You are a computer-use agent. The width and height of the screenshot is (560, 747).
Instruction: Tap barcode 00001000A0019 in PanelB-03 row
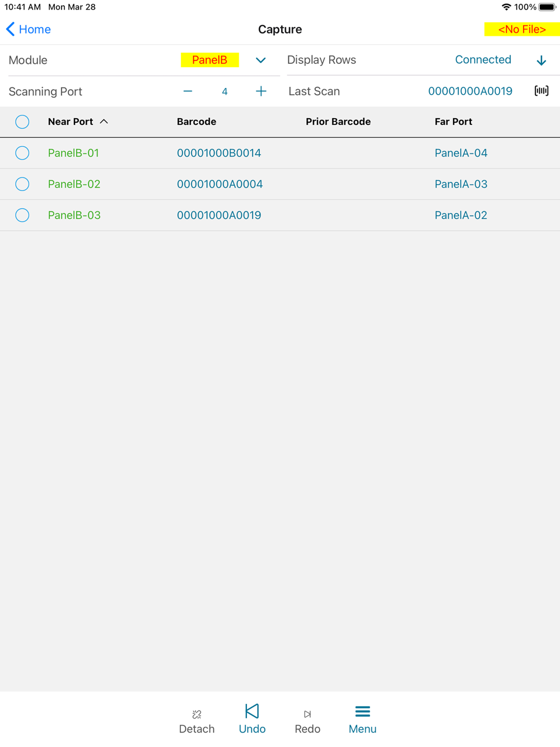219,215
